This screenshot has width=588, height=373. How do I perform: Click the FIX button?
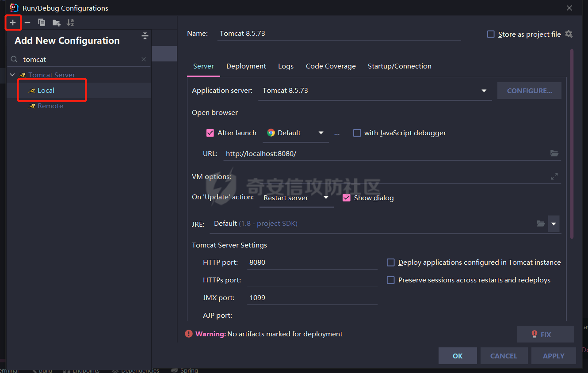[546, 335]
